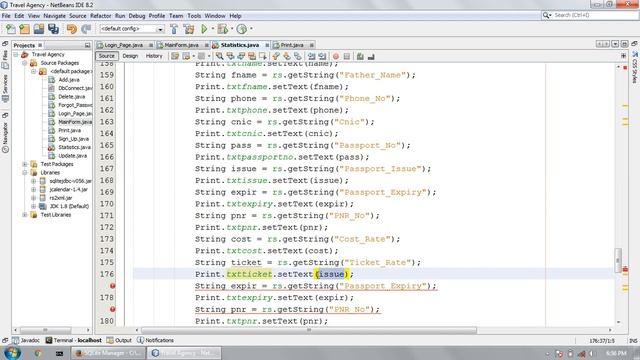Viewport: 640px width, 360px height.
Task: Select Sign_Up.java in project tree
Action: (x=69, y=139)
